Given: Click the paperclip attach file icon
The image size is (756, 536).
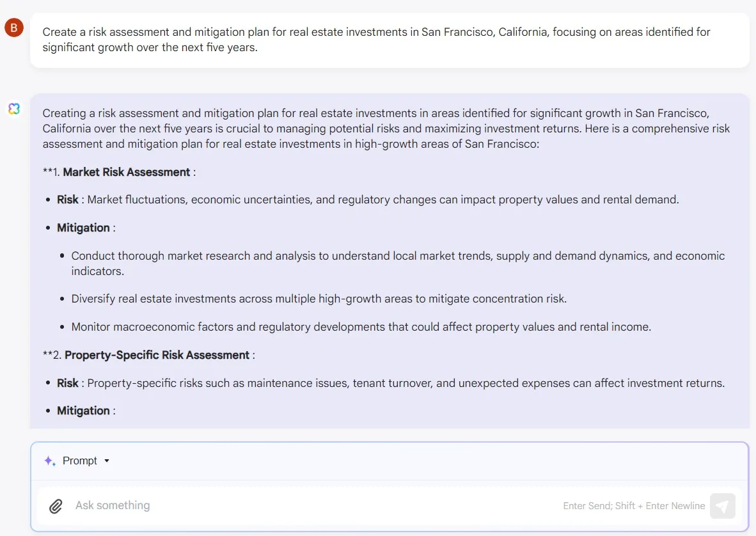Looking at the screenshot, I should pyautogui.click(x=56, y=506).
